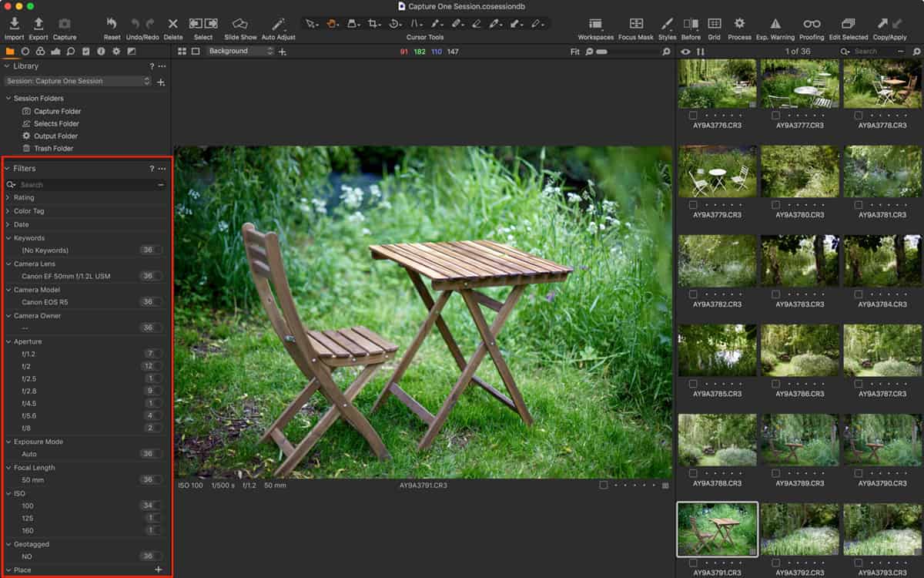Screen dimensions: 924x578
Task: Open the Background layer dropdown
Action: point(240,51)
